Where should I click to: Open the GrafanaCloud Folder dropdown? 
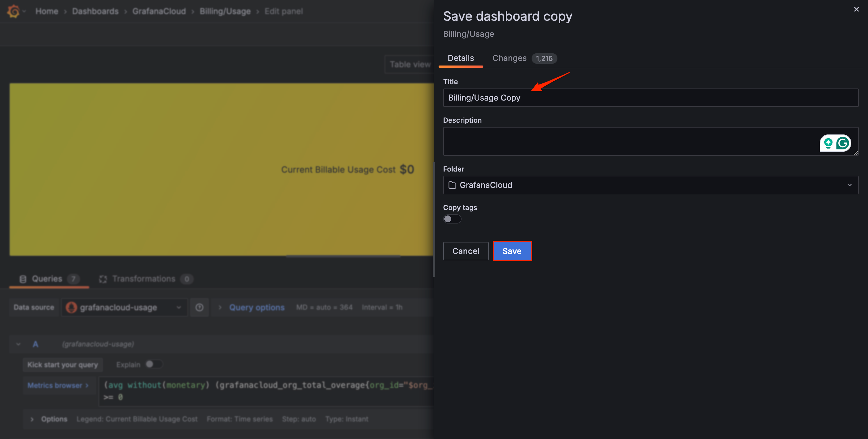[x=650, y=185]
